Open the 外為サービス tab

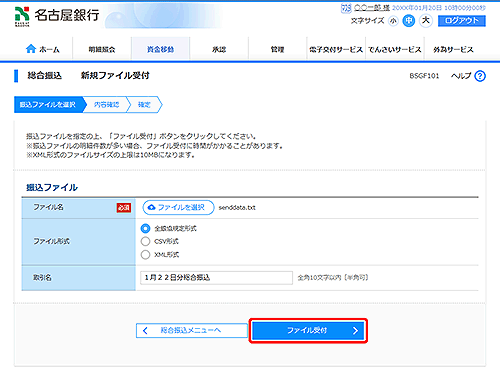tap(453, 49)
